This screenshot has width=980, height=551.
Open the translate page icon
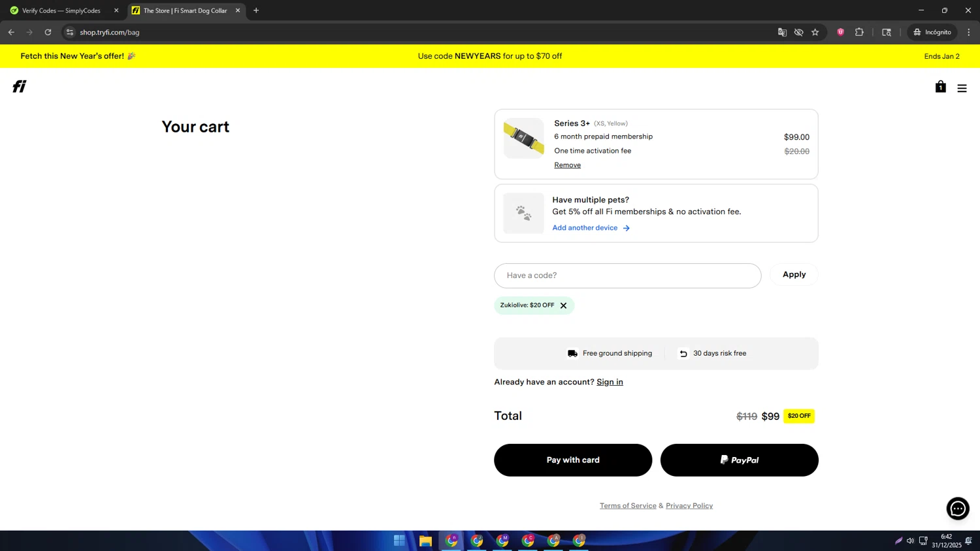pyautogui.click(x=782, y=32)
